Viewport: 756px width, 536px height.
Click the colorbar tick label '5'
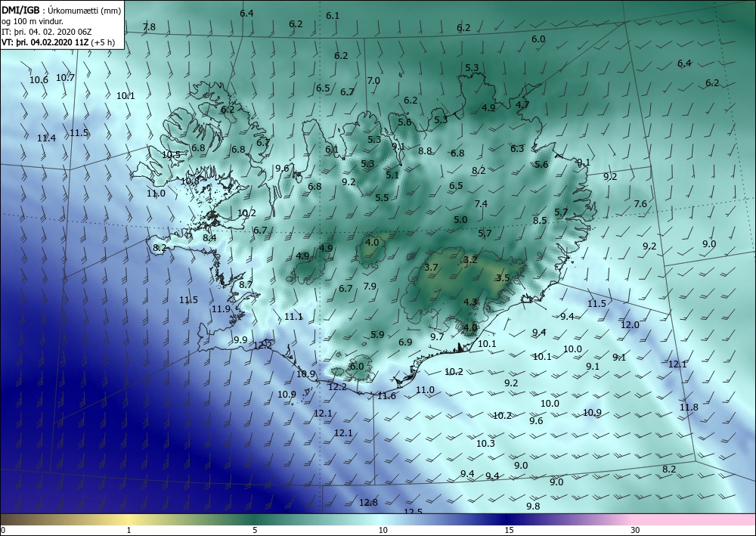tap(255, 530)
